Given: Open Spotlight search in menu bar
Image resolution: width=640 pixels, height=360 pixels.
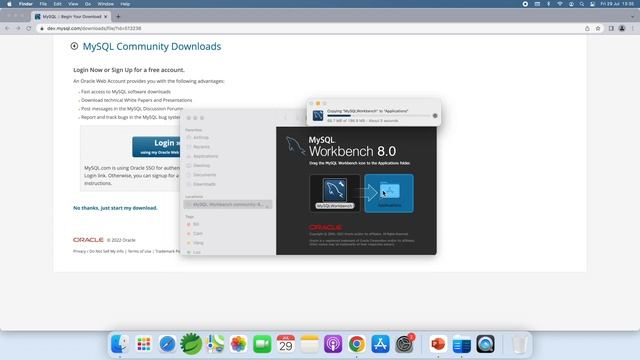Looking at the screenshot, I should [x=582, y=4].
